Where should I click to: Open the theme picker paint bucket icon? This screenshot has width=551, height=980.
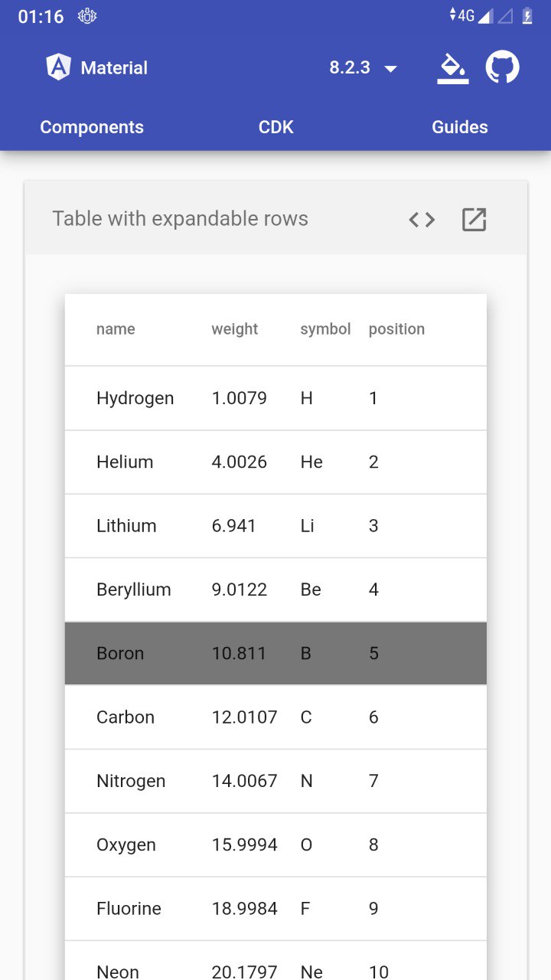tap(453, 67)
